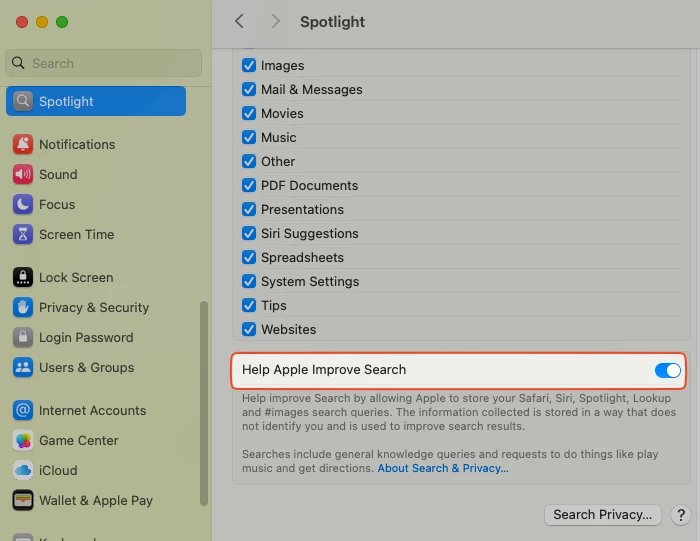Click the Users & Groups icon
The image size is (700, 541).
[x=23, y=367]
